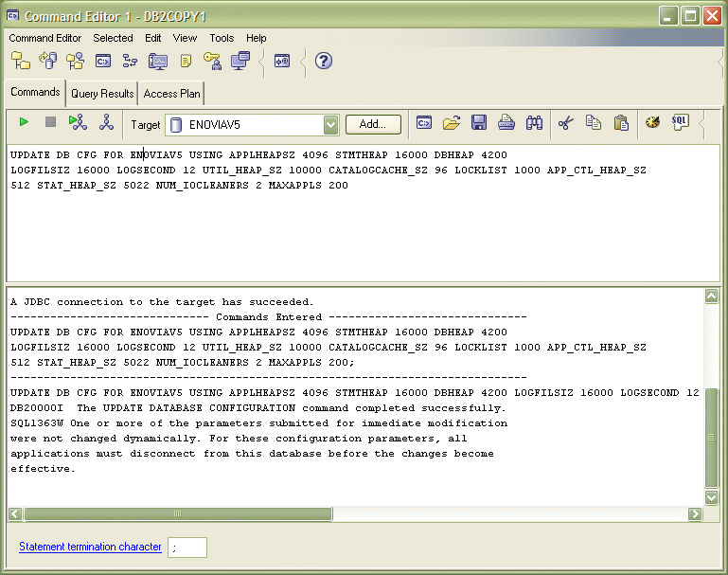Click the horizontal scroll right arrow
The width and height of the screenshot is (728, 575).
tap(695, 513)
